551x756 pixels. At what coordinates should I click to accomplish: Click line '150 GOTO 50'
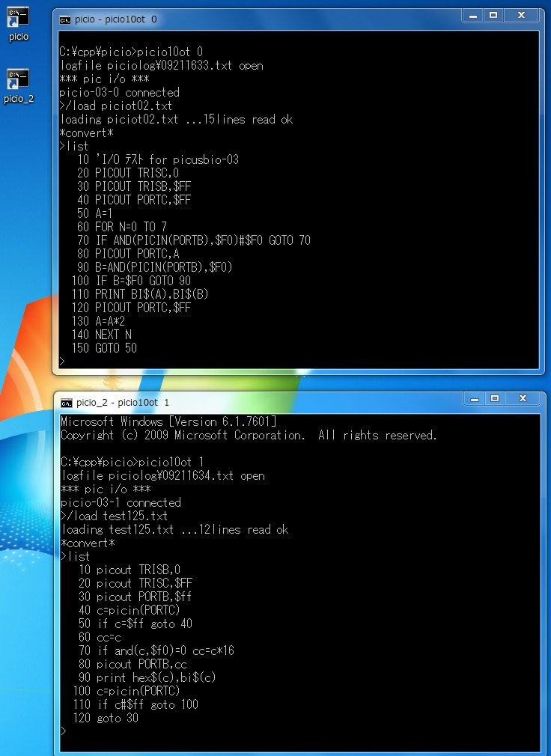pos(104,349)
